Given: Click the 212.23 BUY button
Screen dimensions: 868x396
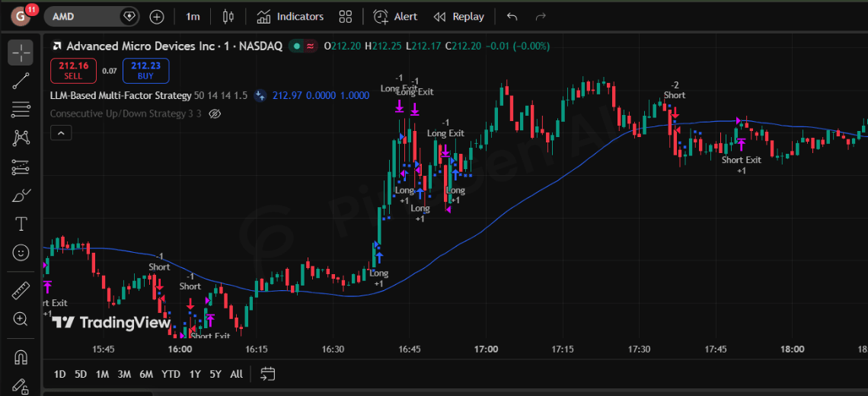Looking at the screenshot, I should click(x=145, y=70).
